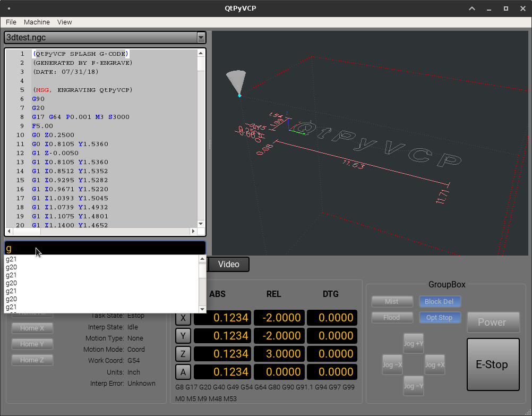The width and height of the screenshot is (532, 416).
Task: Click the G-code editor scroll down arrow
Action: (201, 224)
